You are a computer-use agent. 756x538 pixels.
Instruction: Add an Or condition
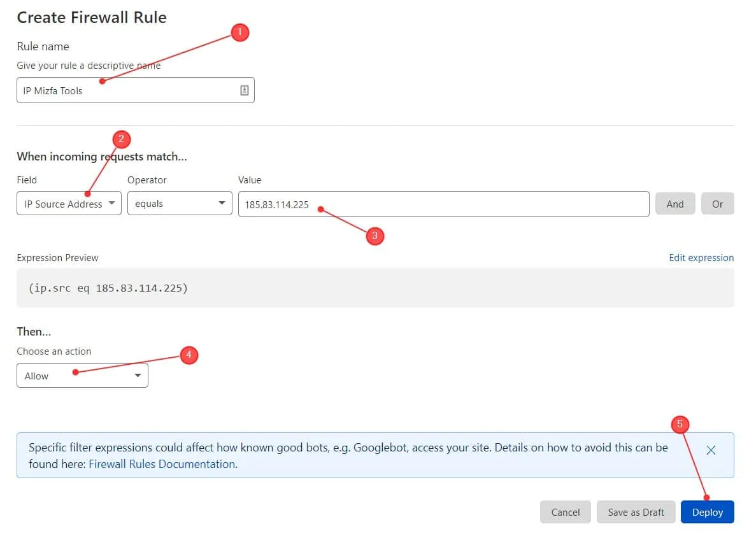(x=717, y=204)
